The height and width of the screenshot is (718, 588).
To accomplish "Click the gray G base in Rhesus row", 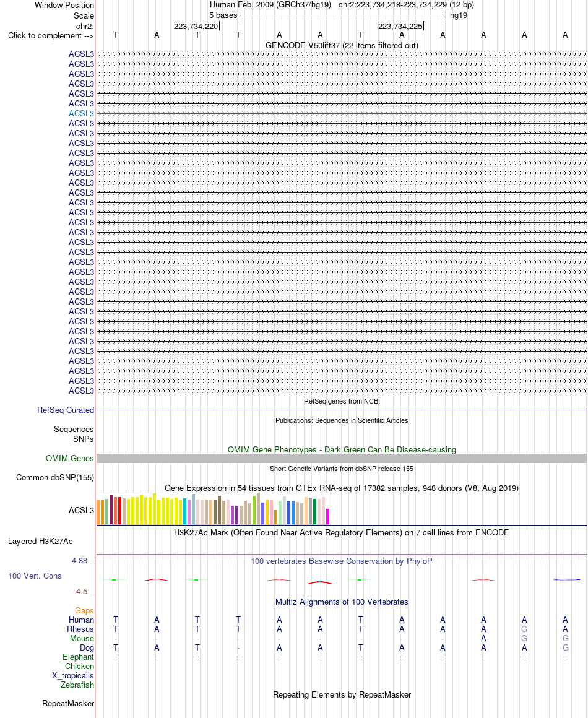I will coord(524,629).
